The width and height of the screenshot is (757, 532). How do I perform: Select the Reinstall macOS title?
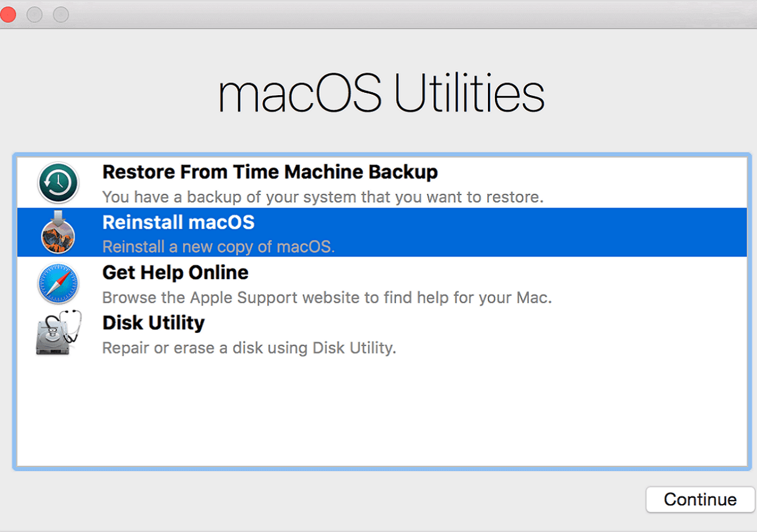178,222
